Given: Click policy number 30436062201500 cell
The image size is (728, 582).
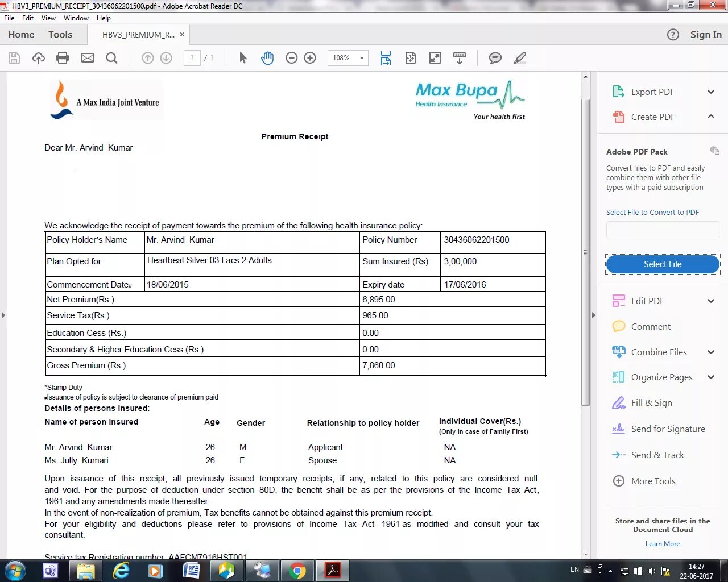Looking at the screenshot, I should (493, 242).
